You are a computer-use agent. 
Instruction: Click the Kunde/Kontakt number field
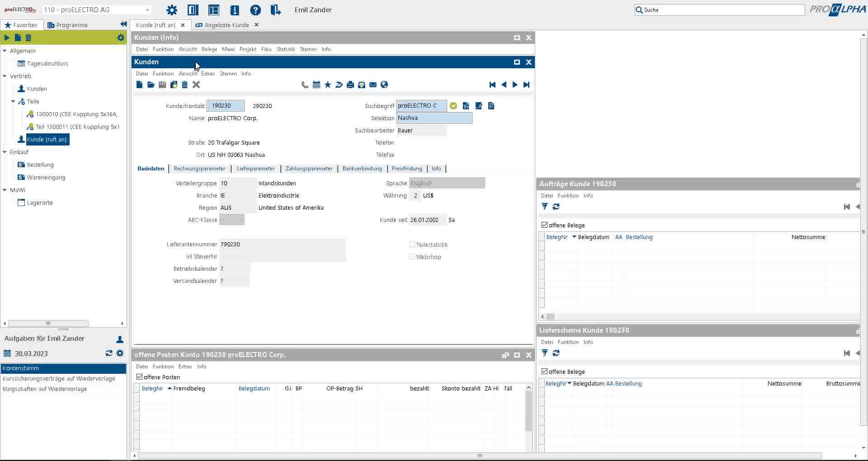(226, 106)
